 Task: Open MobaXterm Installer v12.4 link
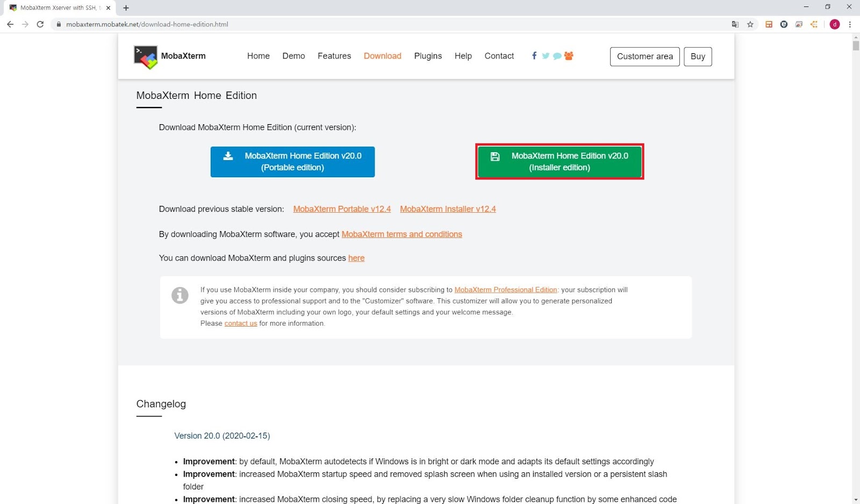point(448,209)
